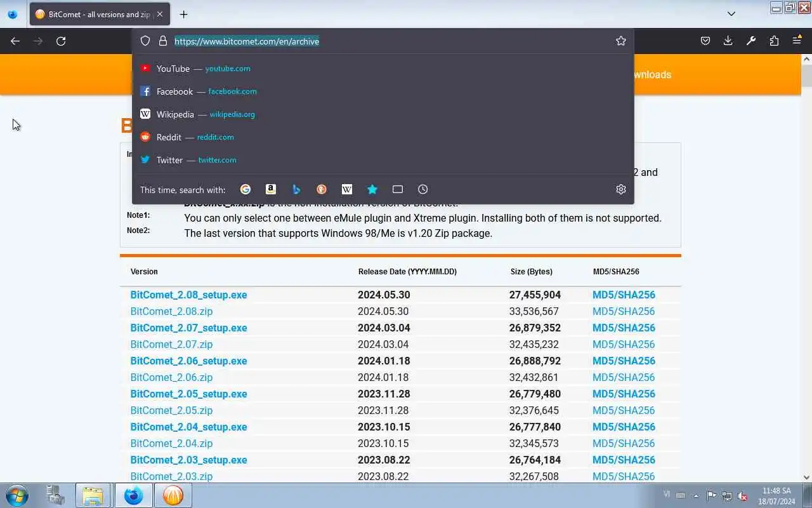Close the BitComet tab
812x508 pixels.
coord(160,14)
